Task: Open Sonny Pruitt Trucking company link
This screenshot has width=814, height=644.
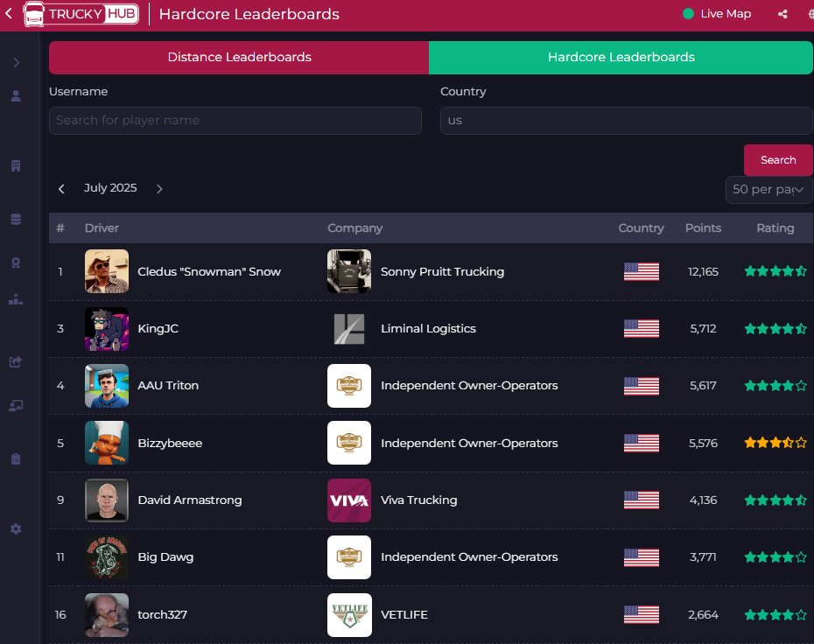Action: click(x=442, y=272)
